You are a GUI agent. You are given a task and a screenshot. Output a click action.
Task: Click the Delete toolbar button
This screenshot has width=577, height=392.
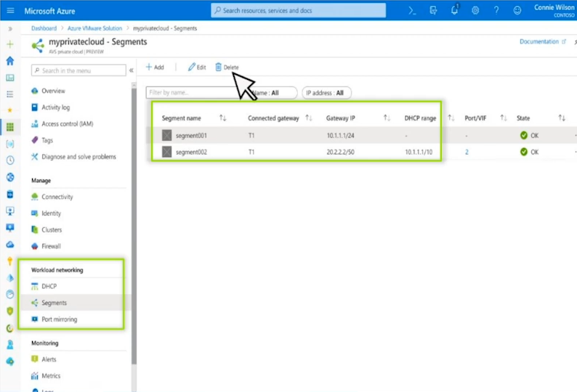(227, 67)
